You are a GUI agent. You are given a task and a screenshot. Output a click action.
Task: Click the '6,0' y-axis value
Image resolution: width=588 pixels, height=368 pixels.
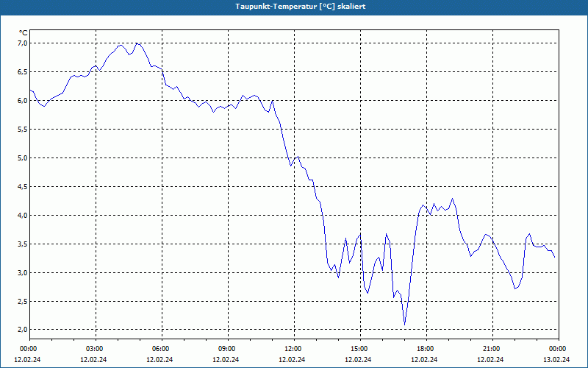coord(23,100)
